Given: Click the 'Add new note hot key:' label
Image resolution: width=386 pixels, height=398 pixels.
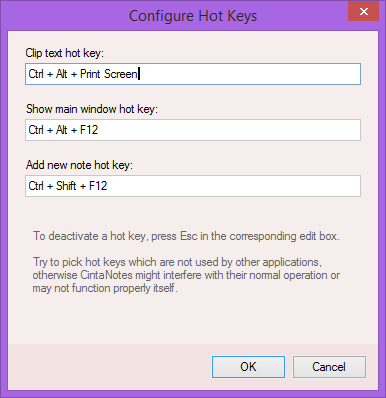Looking at the screenshot, I should (x=79, y=165).
